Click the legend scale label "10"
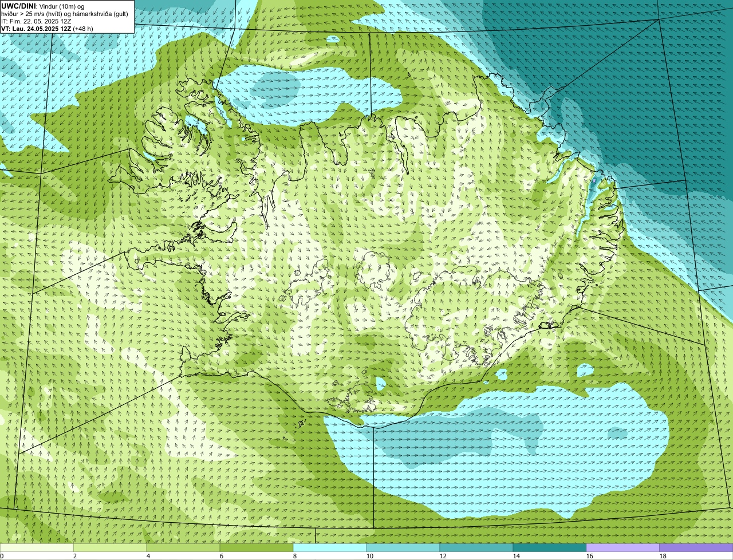Viewport: 733px width, 560px height. [x=370, y=556]
